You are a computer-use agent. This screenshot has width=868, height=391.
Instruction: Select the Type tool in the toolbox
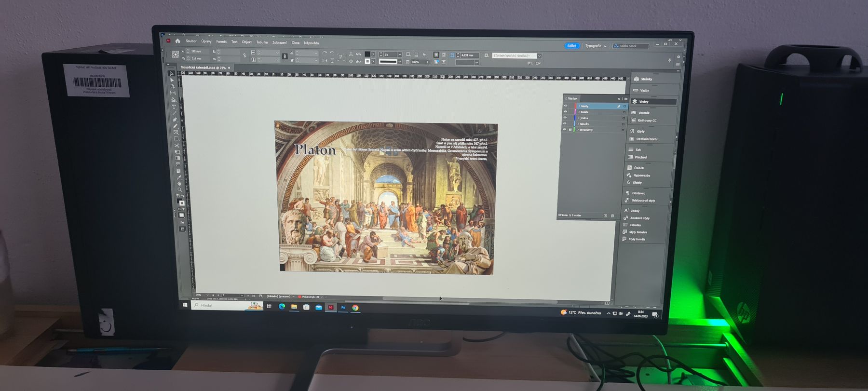pyautogui.click(x=174, y=107)
